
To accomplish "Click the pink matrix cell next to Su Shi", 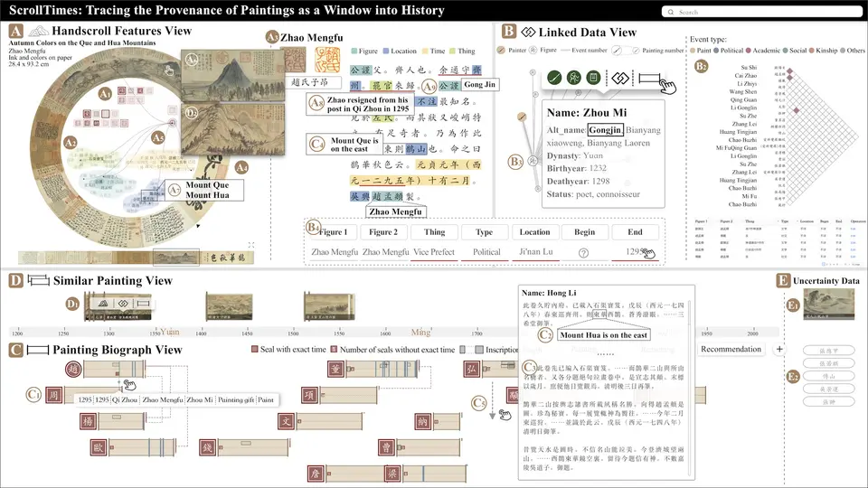I will click(x=790, y=70).
